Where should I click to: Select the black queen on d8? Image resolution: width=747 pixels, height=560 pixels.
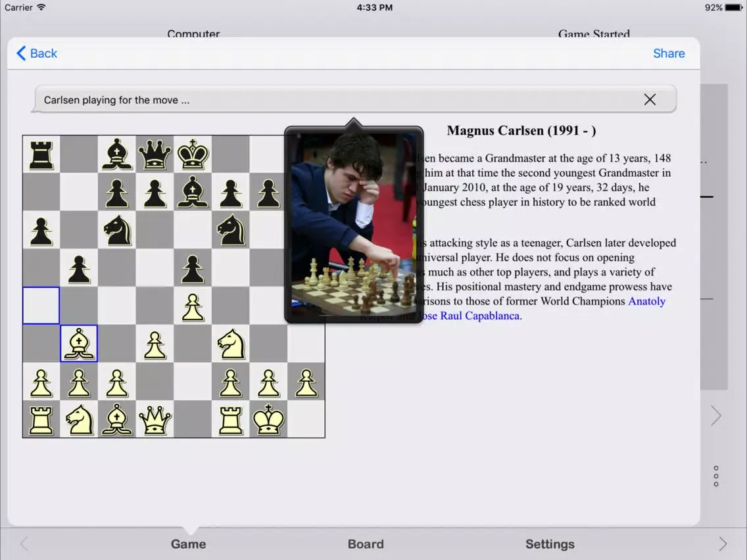click(x=155, y=154)
